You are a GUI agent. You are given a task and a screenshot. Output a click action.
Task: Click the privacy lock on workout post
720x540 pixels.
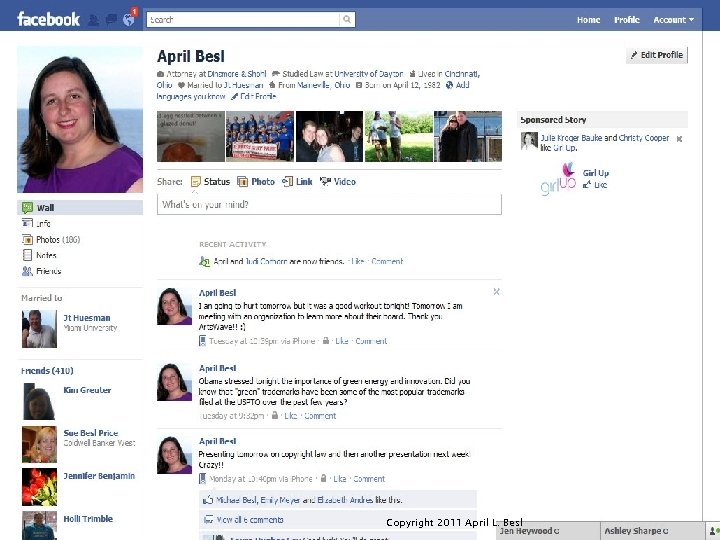pyautogui.click(x=326, y=340)
